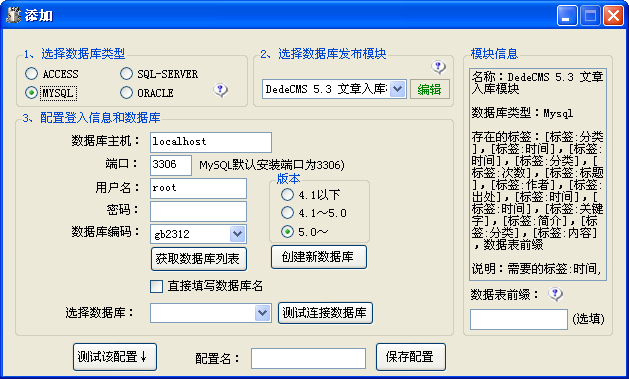Image resolution: width=629 pixels, height=379 pixels.
Task: Click 获取数据库列表 button
Action: point(199,259)
